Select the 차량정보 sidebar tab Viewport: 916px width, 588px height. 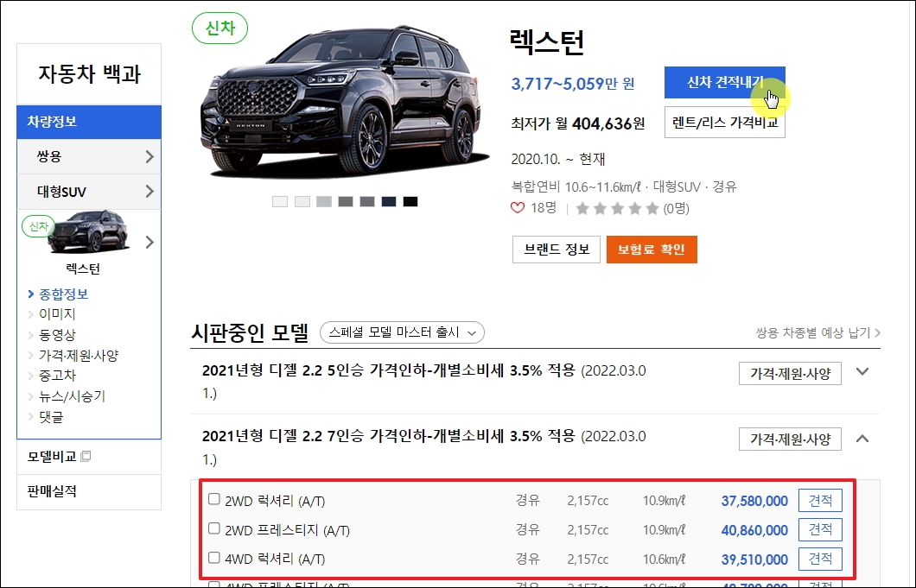pos(89,122)
